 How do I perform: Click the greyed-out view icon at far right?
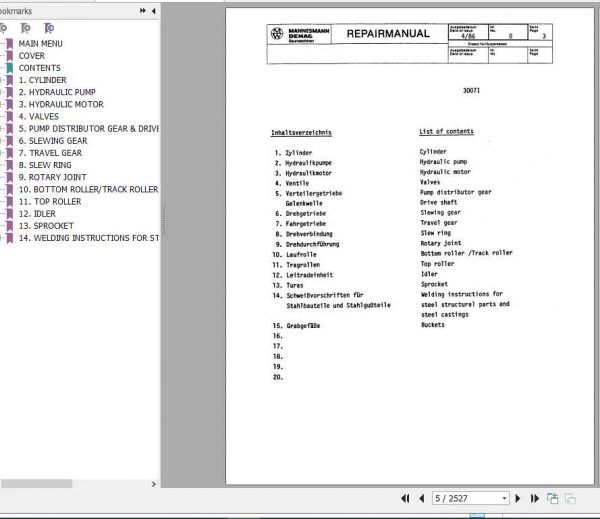570,499
